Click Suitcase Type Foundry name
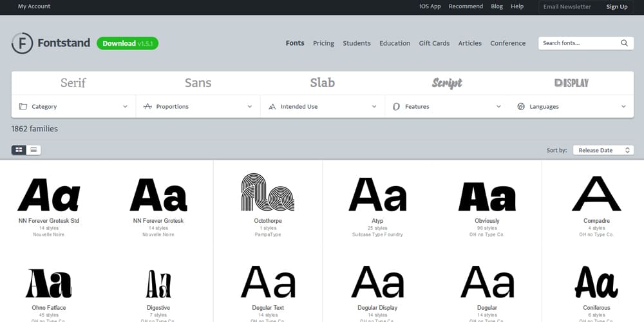 coord(377,234)
